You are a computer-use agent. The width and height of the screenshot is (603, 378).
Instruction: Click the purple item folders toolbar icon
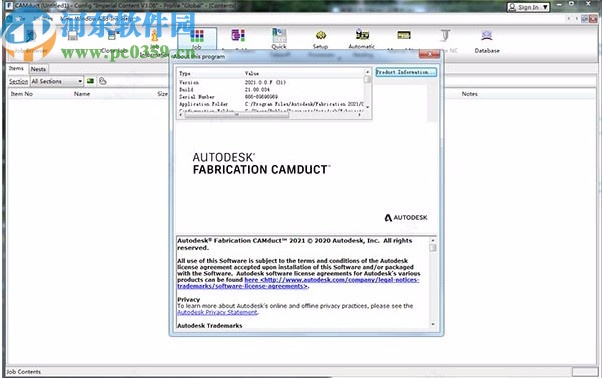[x=238, y=35]
